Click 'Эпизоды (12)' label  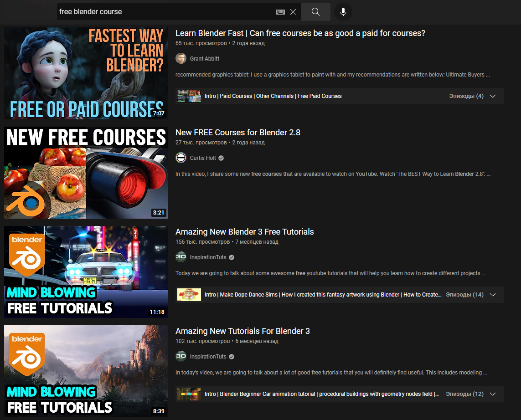(464, 394)
